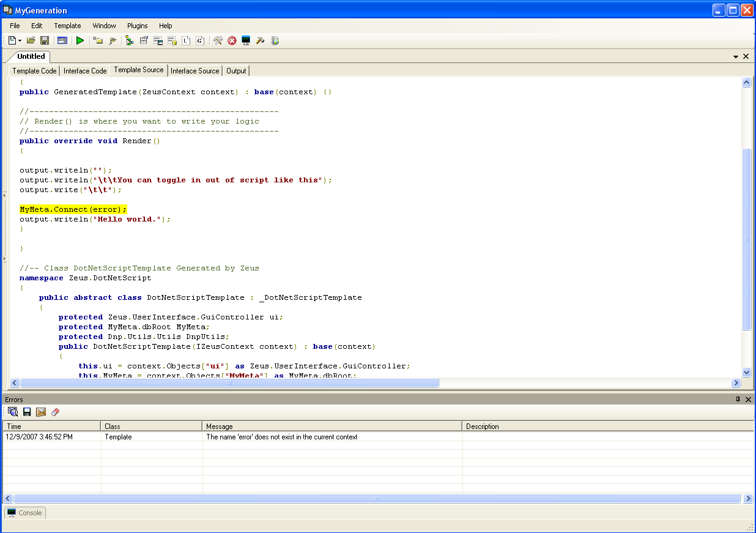Switch to the Interface Source tab
This screenshot has height=533, width=756.
[195, 71]
